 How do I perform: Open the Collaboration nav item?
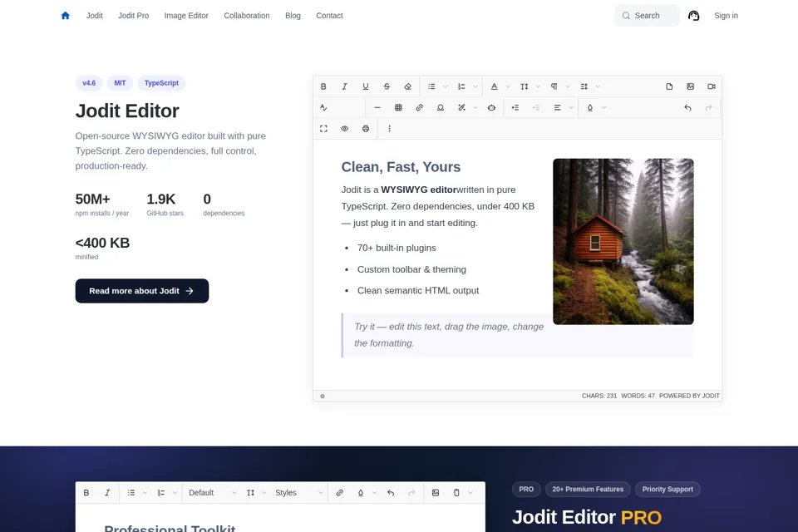pos(247,16)
